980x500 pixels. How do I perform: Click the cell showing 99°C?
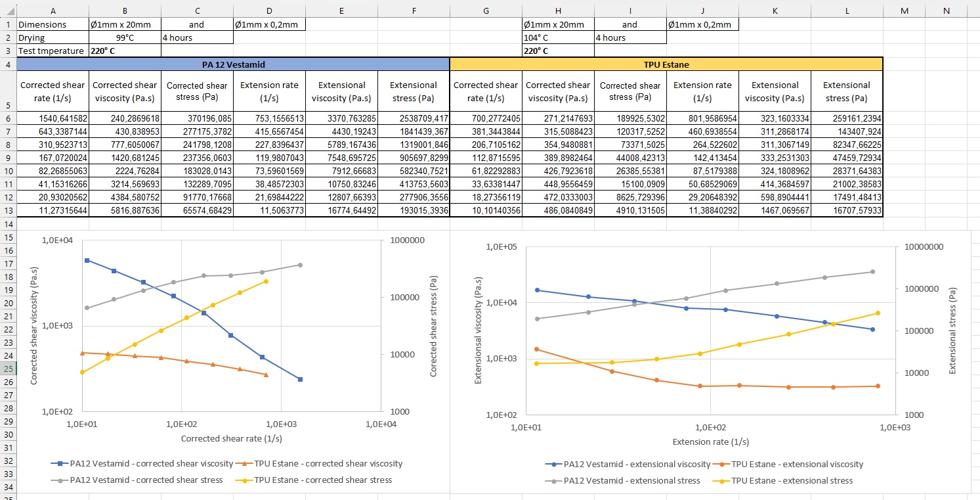point(125,37)
